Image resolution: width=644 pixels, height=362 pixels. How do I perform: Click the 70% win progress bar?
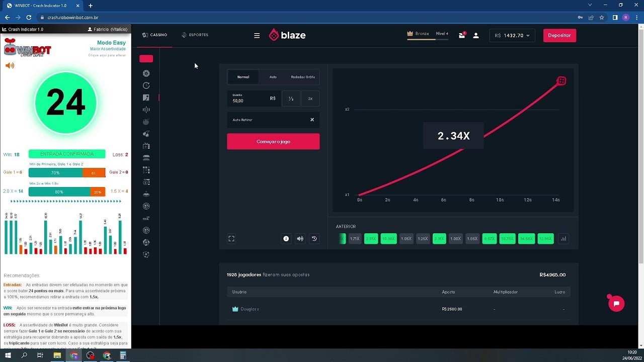coord(55,172)
